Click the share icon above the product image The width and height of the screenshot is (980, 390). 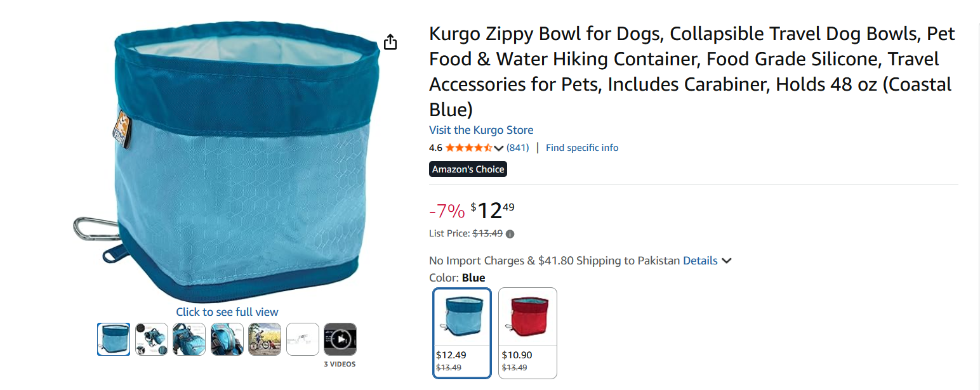[390, 41]
